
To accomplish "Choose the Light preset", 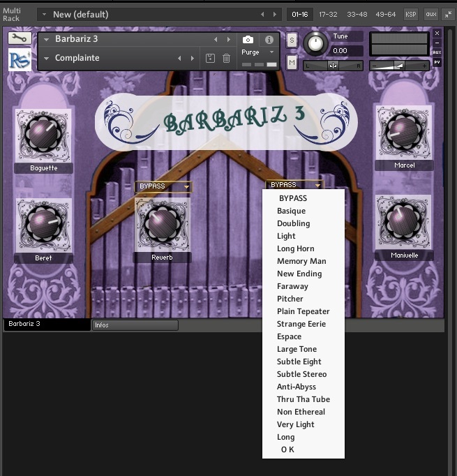I will tap(303, 236).
